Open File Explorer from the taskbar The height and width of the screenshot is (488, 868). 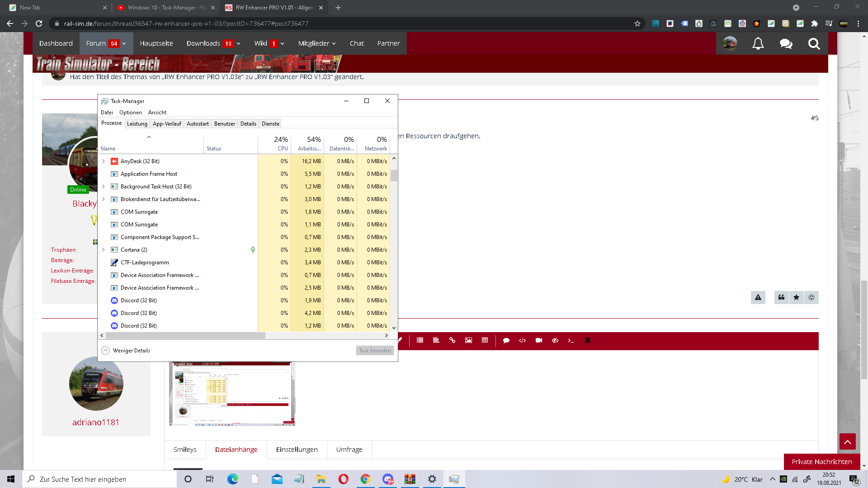pyautogui.click(x=321, y=479)
